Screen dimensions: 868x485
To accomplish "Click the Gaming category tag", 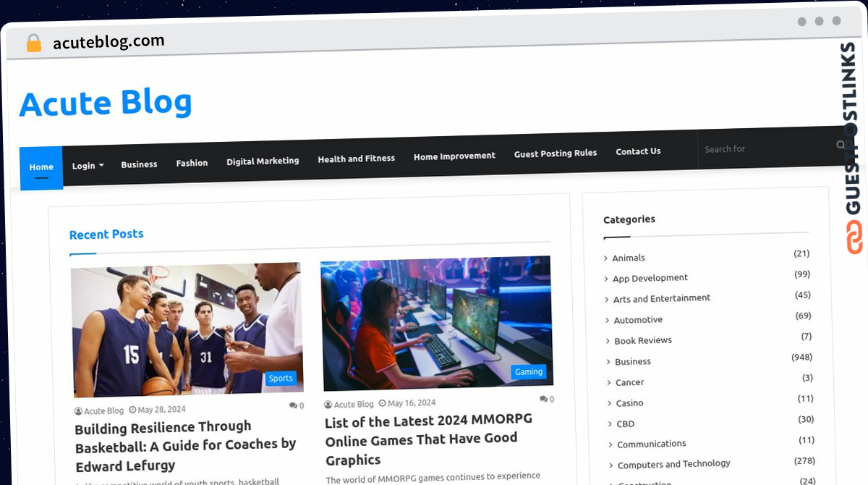I will point(529,372).
